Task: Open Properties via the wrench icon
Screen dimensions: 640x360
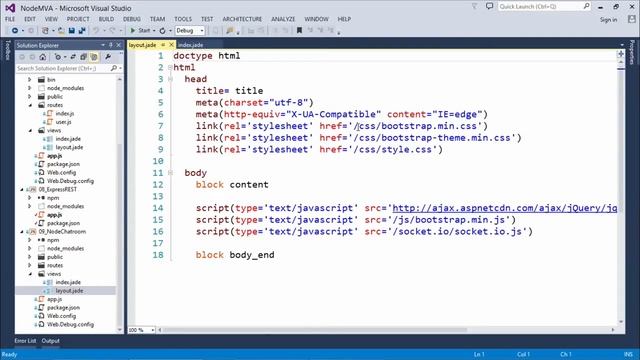Action: point(108,57)
